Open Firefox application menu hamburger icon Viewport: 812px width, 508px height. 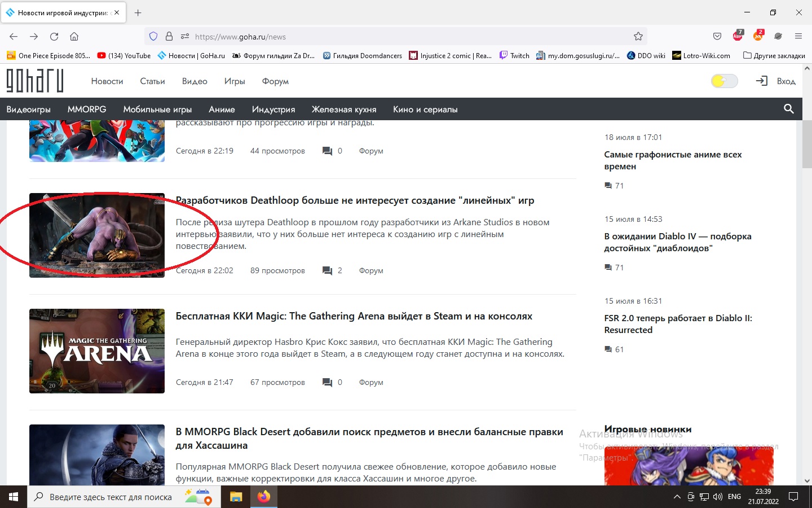pyautogui.click(x=798, y=37)
